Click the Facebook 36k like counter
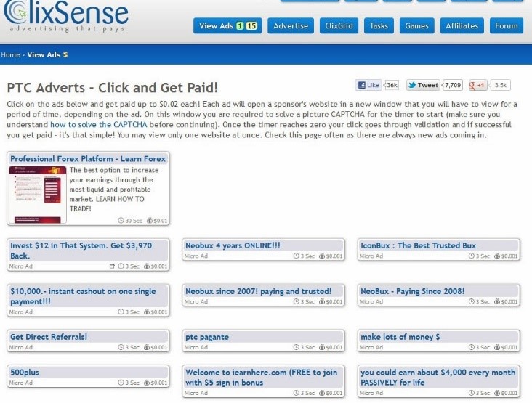Viewport: 532px width, 403px height. tap(392, 85)
